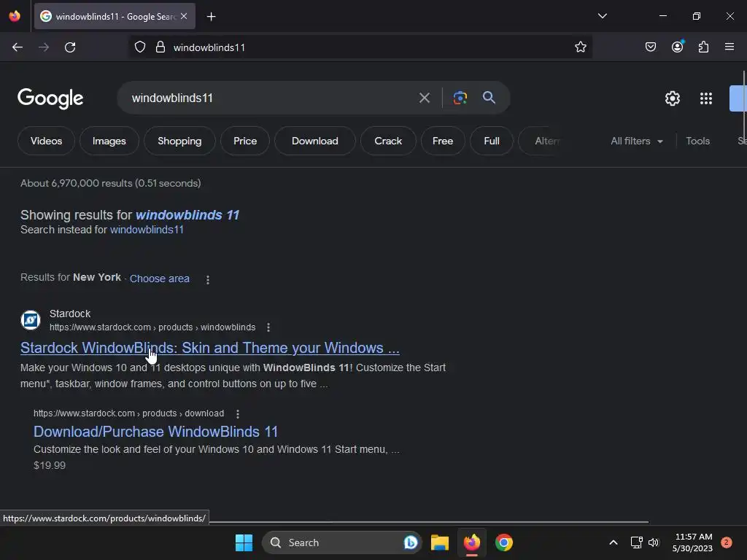Image resolution: width=747 pixels, height=560 pixels.
Task: Click the Firefox taskbar icon
Action: coord(472,542)
